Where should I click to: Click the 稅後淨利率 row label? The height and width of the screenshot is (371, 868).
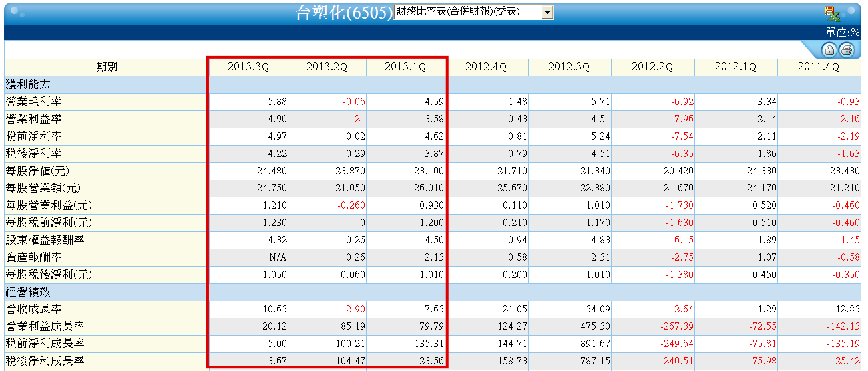[x=33, y=154]
